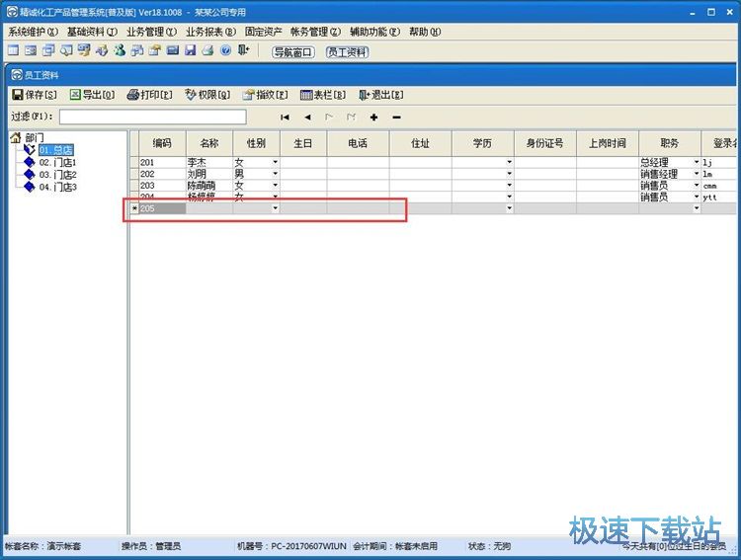
Task: Open the 固定资产 menu
Action: pos(264,32)
